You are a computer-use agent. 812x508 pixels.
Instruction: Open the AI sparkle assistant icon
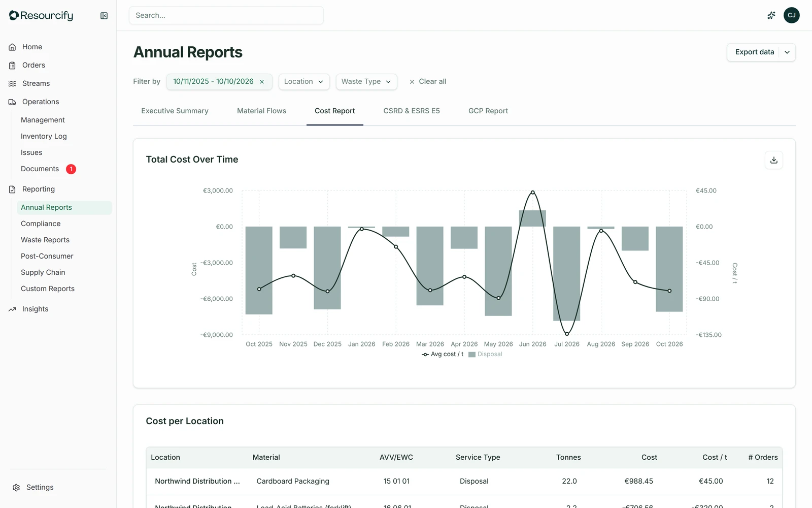click(771, 15)
